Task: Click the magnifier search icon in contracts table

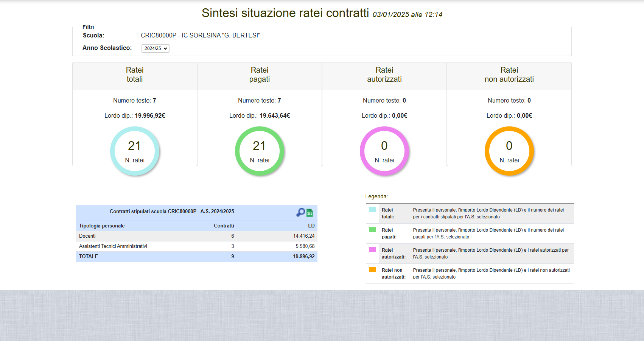Action: (x=300, y=213)
